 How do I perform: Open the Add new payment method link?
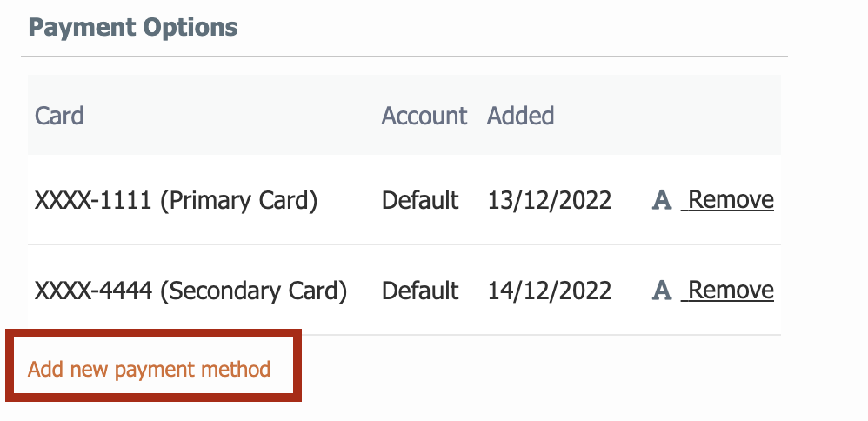point(149,370)
